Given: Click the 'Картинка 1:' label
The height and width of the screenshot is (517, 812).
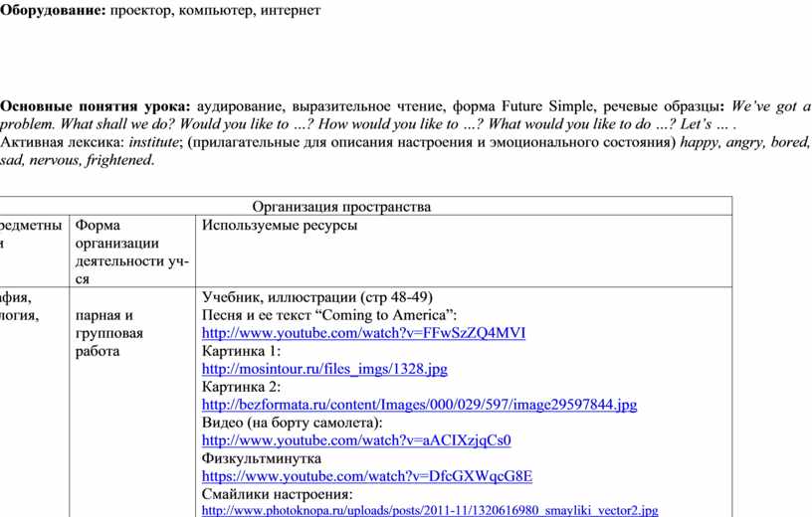Looking at the screenshot, I should tap(242, 351).
